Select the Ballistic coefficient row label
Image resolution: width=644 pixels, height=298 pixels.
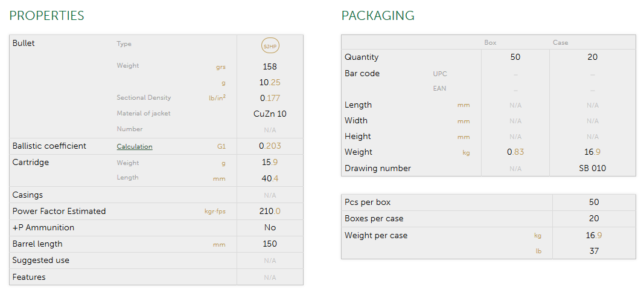click(x=49, y=146)
